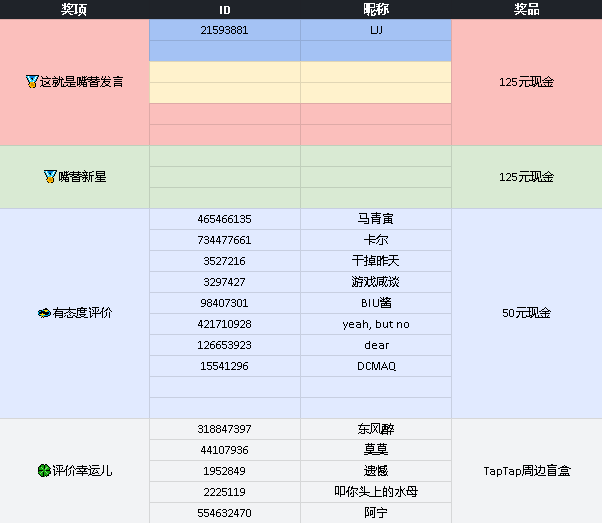602x523 pixels.
Task: Click the TapTap周边盲盒 prize cell
Action: click(x=527, y=471)
